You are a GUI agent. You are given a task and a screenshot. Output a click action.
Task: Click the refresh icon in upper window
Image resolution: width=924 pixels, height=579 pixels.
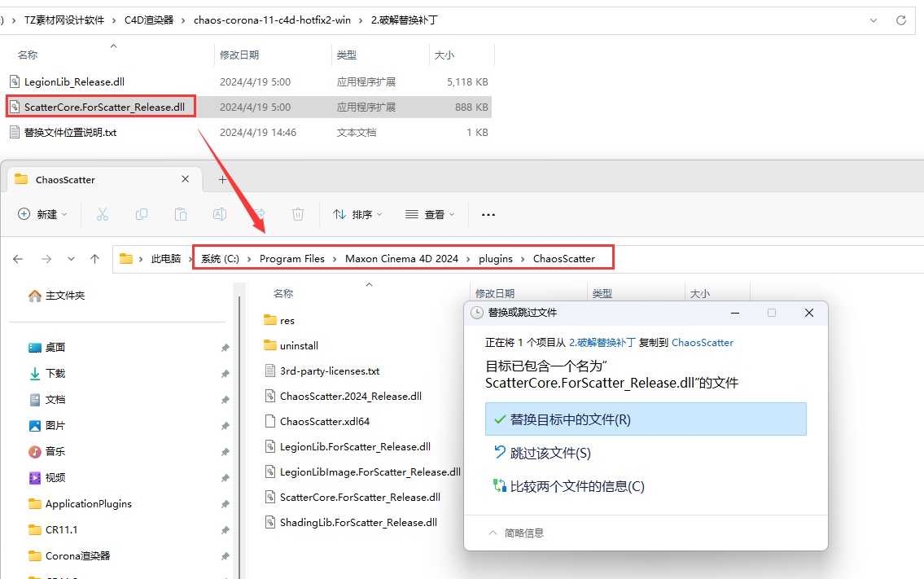[x=901, y=20]
